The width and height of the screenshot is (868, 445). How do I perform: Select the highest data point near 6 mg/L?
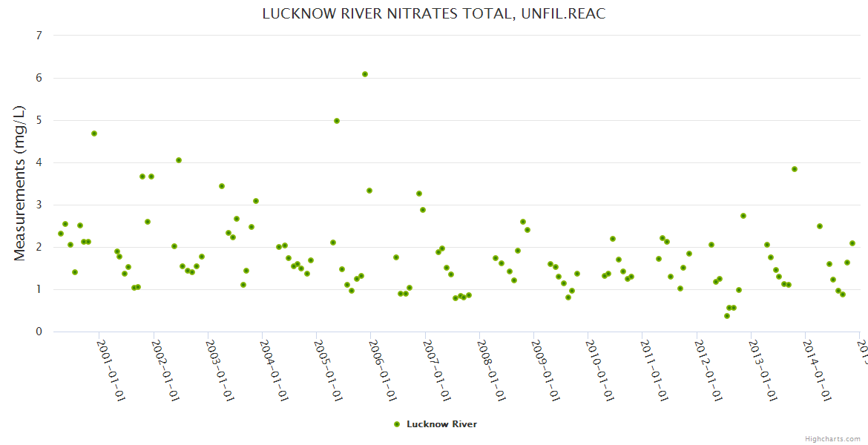[365, 74]
